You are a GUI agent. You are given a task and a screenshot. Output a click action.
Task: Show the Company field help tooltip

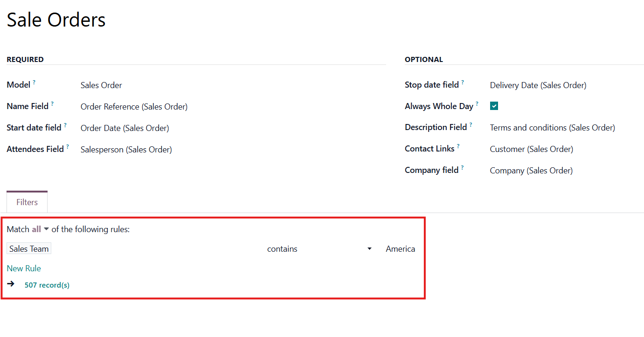(x=462, y=168)
